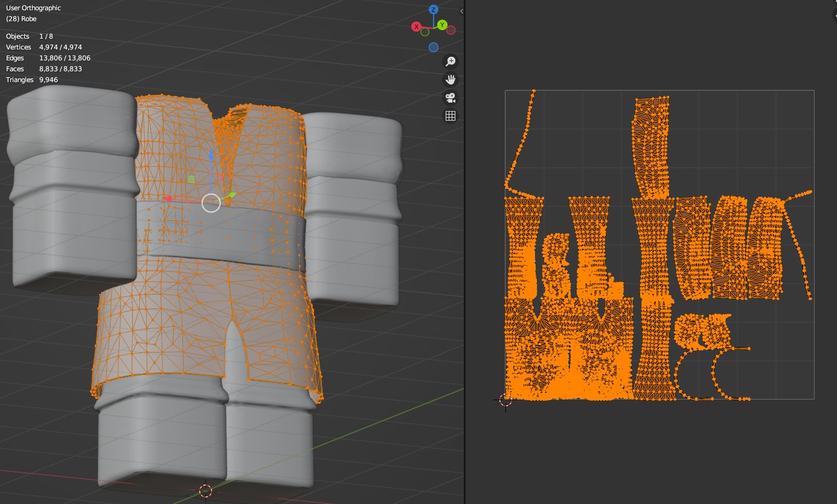Click the white circle of the transform gizmo
Viewport: 837px width, 504px height.
coord(211,203)
